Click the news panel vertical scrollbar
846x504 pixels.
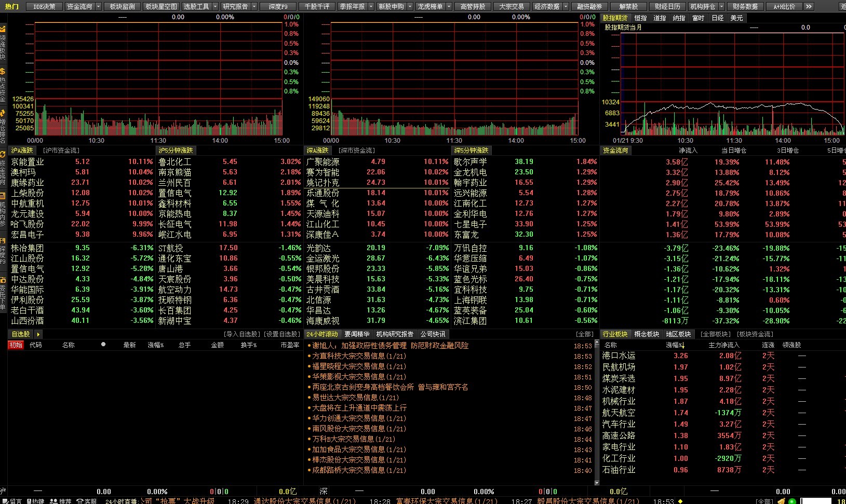point(597,412)
